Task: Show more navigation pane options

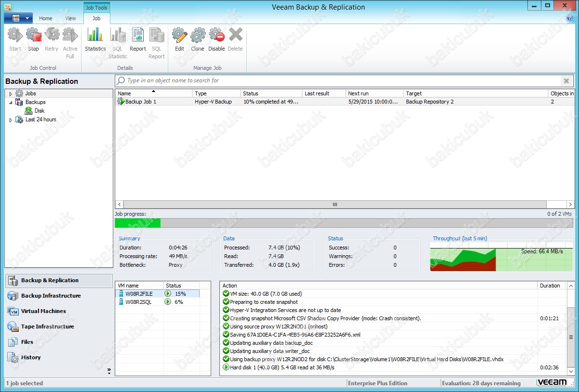Action: pyautogui.click(x=109, y=371)
